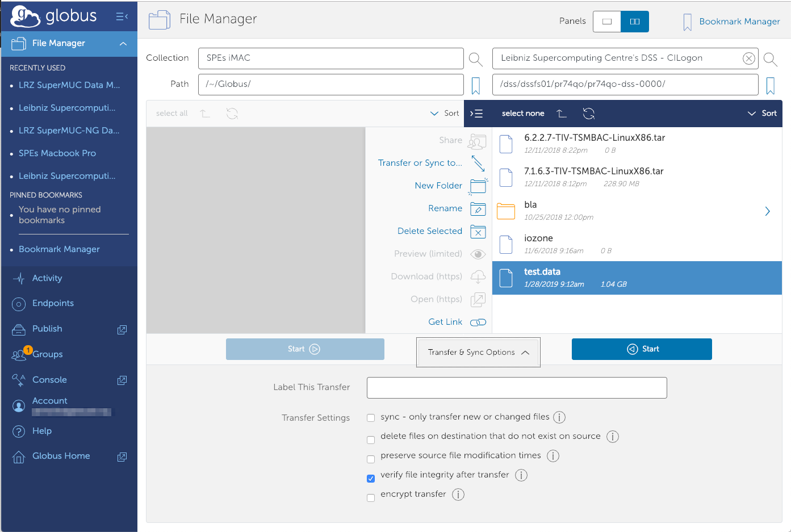Uncheck verify file integrity after transfer
Screen dimensions: 791x532
coord(371,479)
